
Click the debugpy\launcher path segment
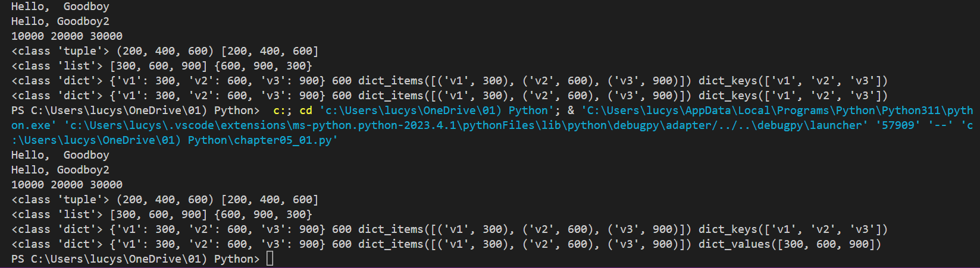(x=809, y=125)
